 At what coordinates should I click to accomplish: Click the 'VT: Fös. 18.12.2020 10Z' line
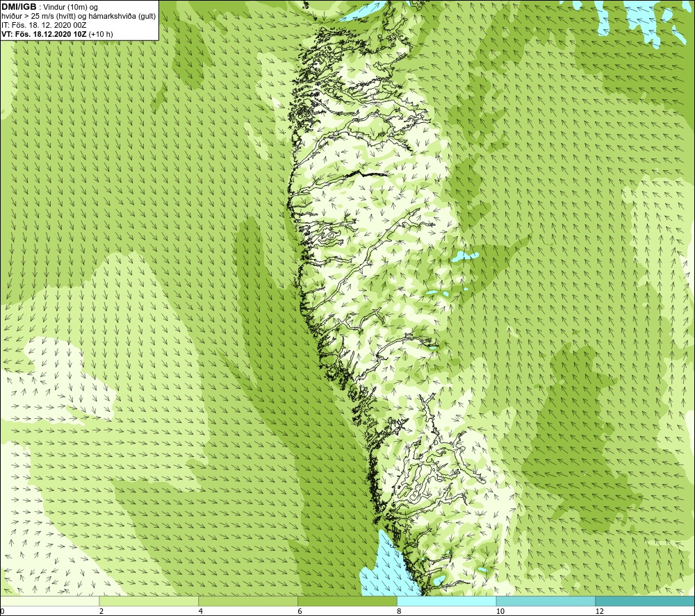tap(44, 34)
